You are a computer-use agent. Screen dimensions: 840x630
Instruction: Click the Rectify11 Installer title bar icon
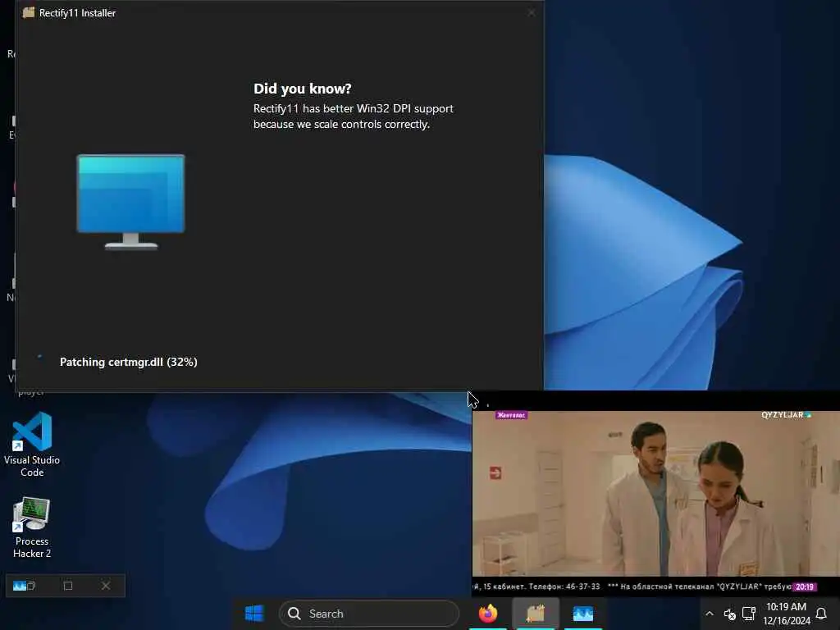[x=29, y=12]
